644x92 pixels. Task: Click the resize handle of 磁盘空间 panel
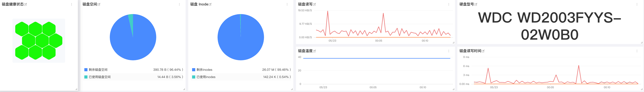pos(184,89)
